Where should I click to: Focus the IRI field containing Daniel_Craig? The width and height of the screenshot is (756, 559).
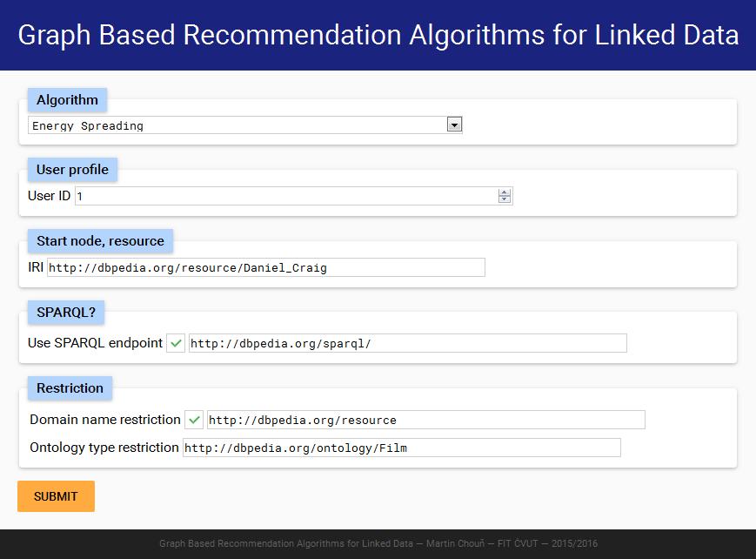(x=265, y=267)
